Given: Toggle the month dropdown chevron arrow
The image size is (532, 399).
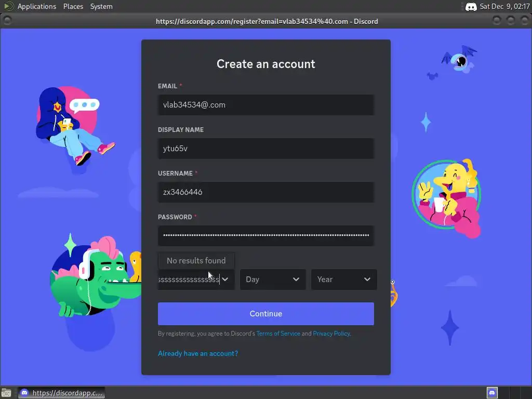Looking at the screenshot, I should click(x=225, y=280).
